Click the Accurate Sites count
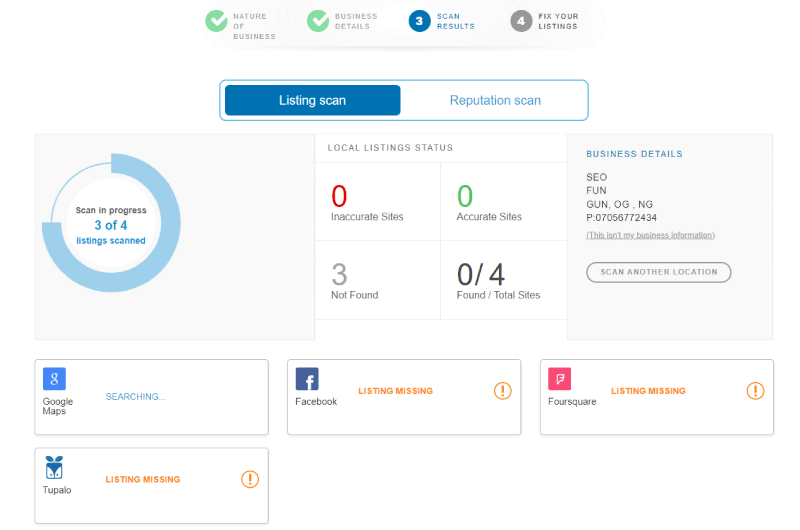Image resolution: width=800 pixels, height=530 pixels. point(464,196)
